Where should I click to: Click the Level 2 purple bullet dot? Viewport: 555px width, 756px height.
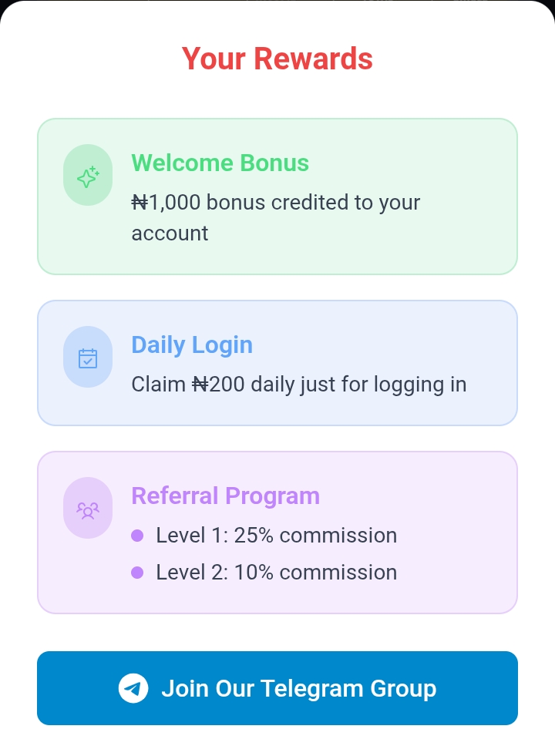click(x=137, y=573)
